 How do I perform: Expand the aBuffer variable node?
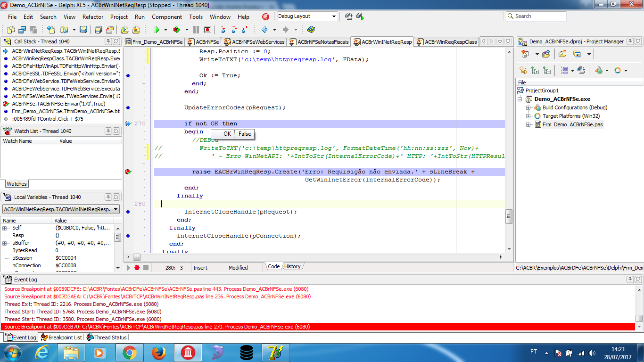4,243
